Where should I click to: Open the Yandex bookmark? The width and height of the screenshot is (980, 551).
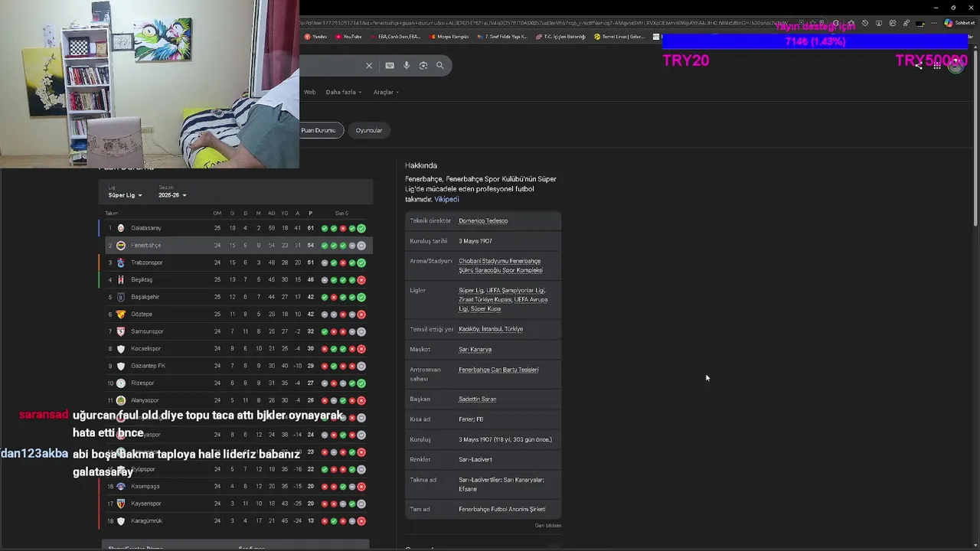pyautogui.click(x=316, y=37)
